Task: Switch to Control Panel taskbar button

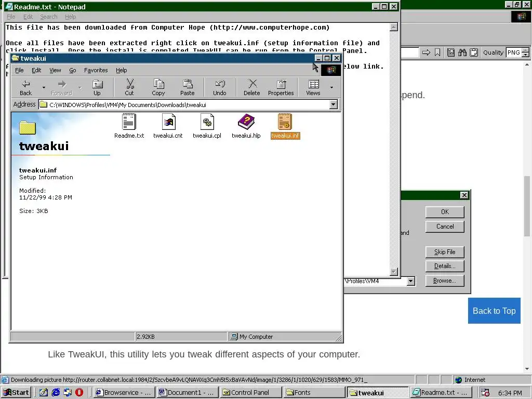Action: (x=250, y=393)
